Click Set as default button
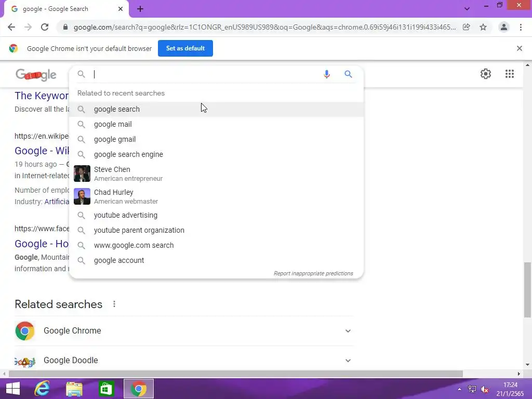The width and height of the screenshot is (532, 399). pos(185,48)
